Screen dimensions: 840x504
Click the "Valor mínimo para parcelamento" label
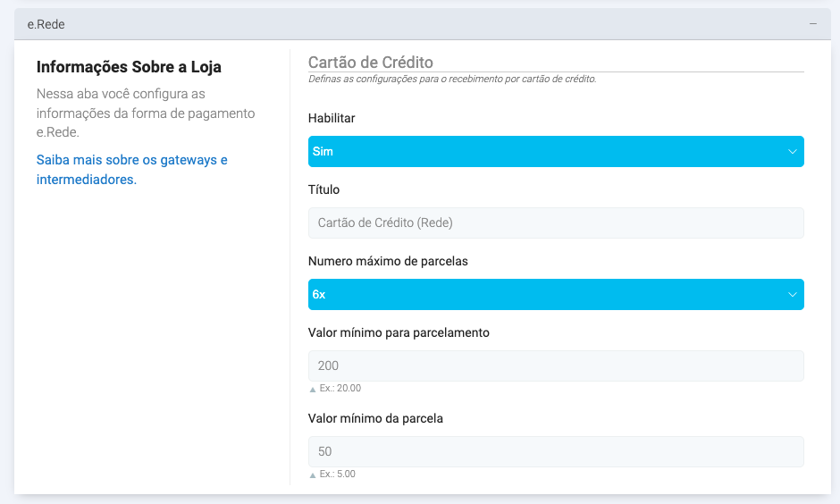coord(399,332)
